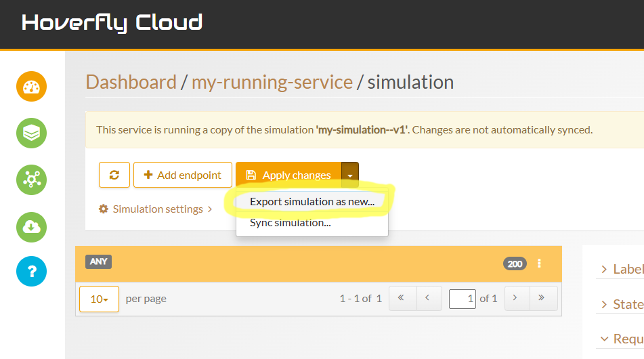Jump to the last page
644x359 pixels.
[x=542, y=298]
